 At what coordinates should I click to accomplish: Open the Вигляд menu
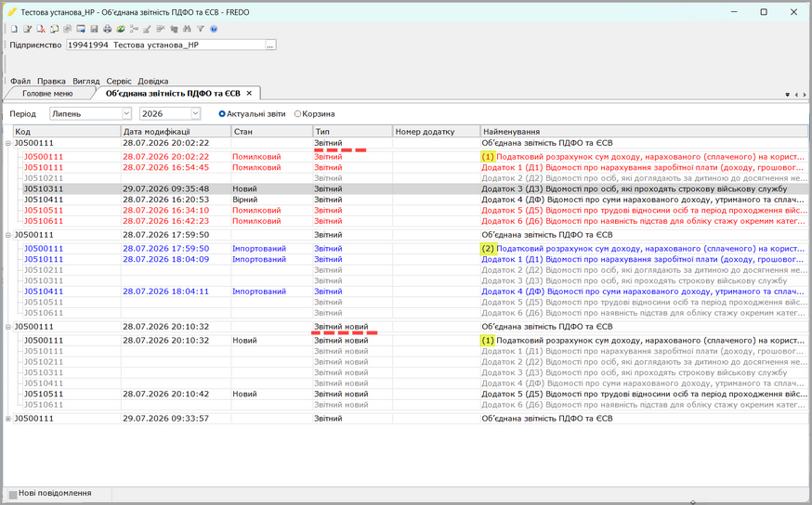coord(86,82)
